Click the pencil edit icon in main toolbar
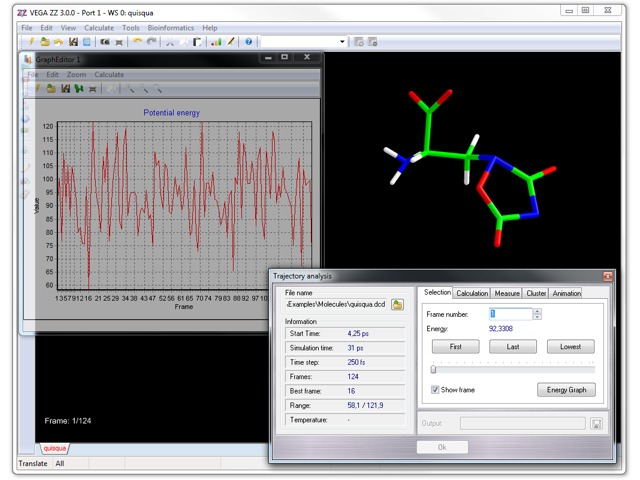640x480 pixels. pyautogui.click(x=231, y=42)
